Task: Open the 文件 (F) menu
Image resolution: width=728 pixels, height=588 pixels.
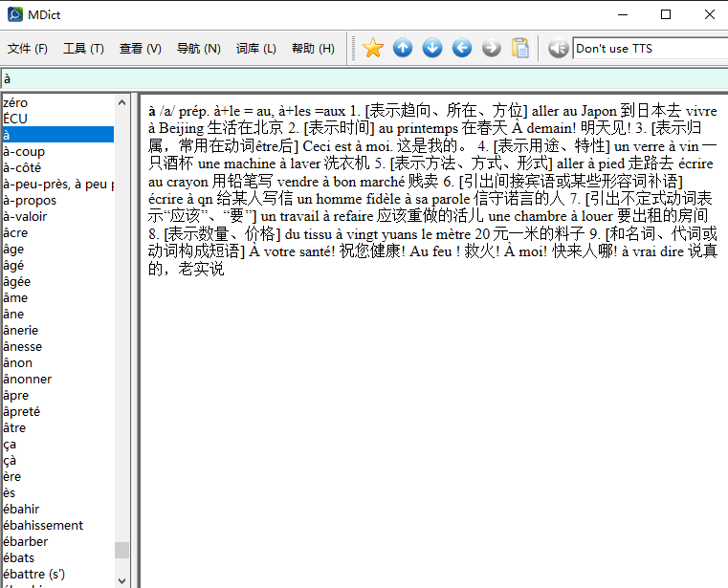Action: (28, 49)
